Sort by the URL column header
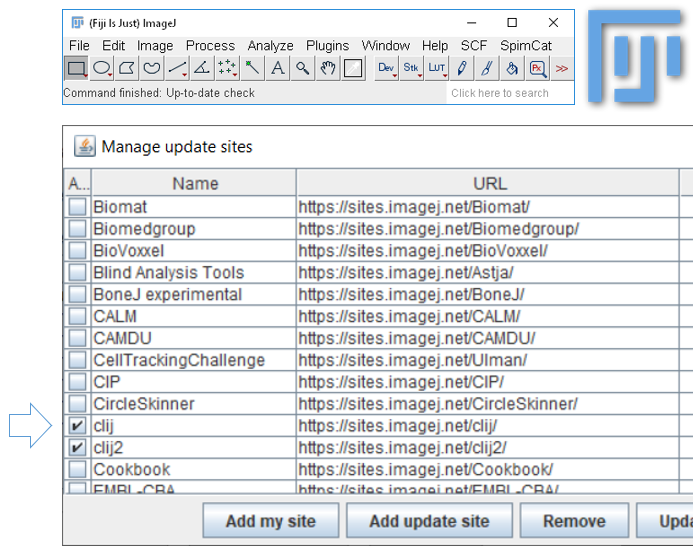The height and width of the screenshot is (550, 700). [x=488, y=183]
